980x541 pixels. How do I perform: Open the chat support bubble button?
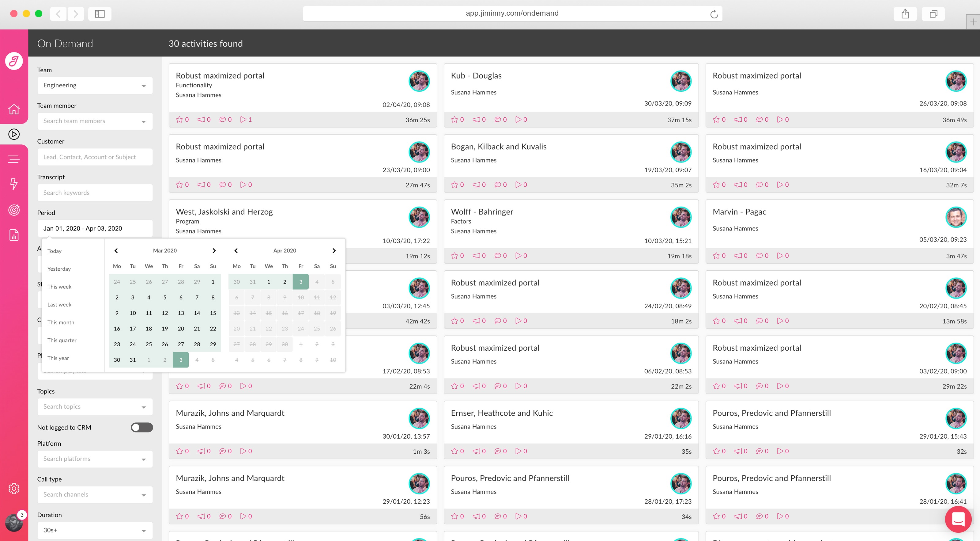click(x=958, y=519)
